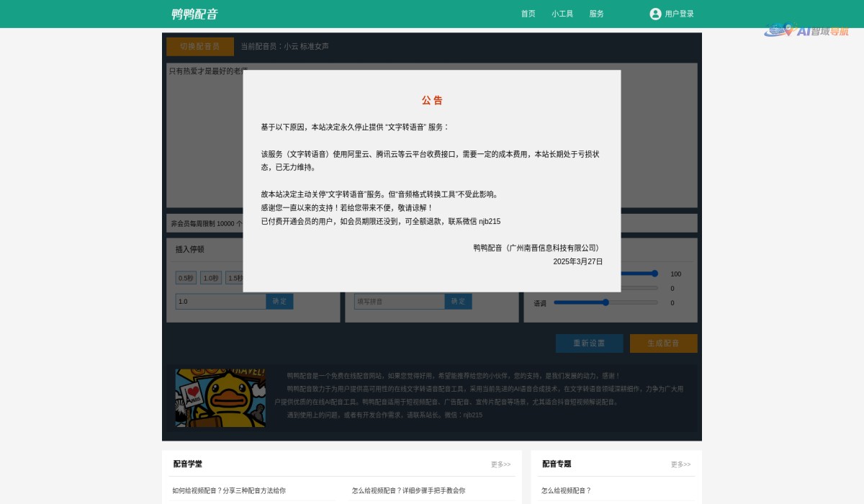Insert a 1.5秒 pause

235,277
